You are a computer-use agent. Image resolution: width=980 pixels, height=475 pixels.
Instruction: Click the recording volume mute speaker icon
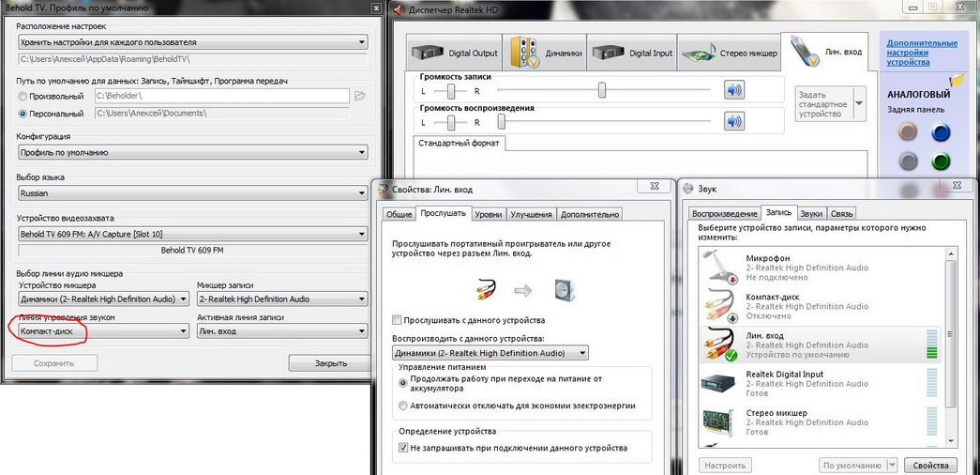(733, 90)
